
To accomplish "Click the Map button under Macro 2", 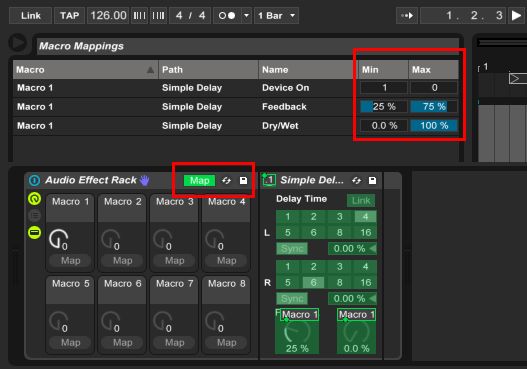I will coord(123,260).
